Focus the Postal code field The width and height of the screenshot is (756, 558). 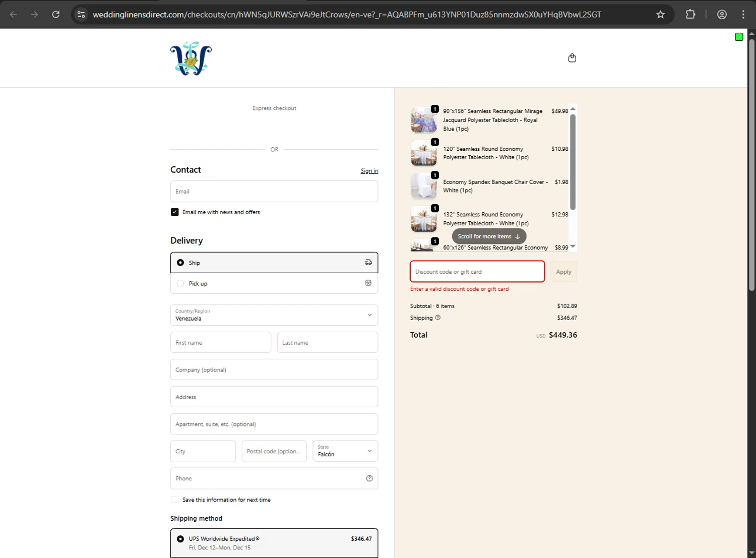pyautogui.click(x=274, y=451)
